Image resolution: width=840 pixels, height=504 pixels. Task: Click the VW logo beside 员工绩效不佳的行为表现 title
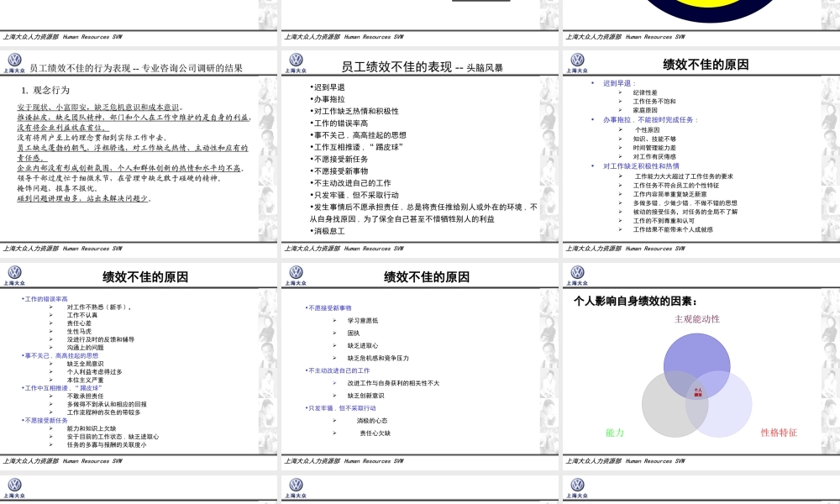click(x=14, y=60)
